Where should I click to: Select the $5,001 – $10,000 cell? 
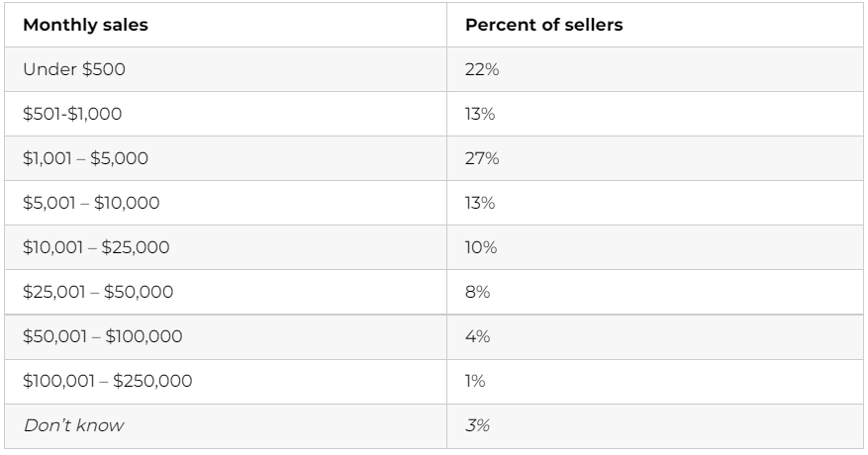point(92,203)
